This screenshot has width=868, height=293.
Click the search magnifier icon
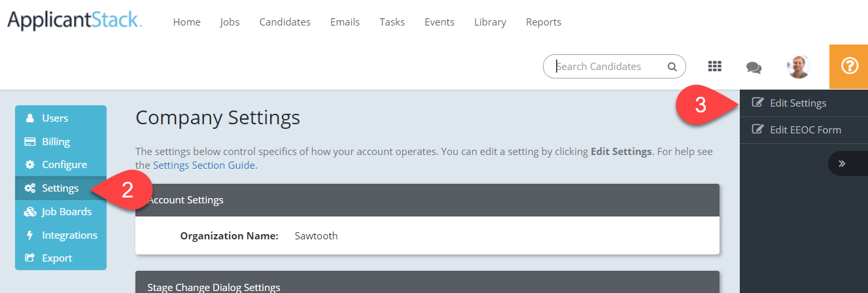click(672, 67)
